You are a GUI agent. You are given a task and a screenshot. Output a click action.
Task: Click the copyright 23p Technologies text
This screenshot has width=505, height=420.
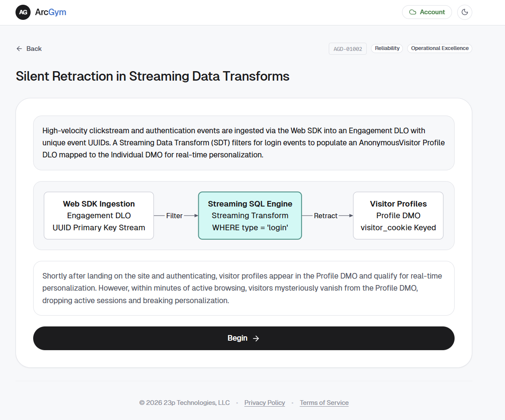point(184,403)
